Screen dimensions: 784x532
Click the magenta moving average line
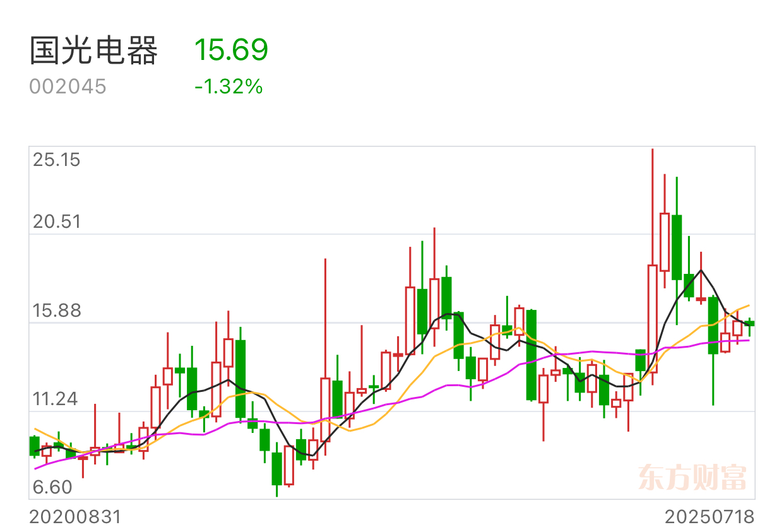[442, 386]
